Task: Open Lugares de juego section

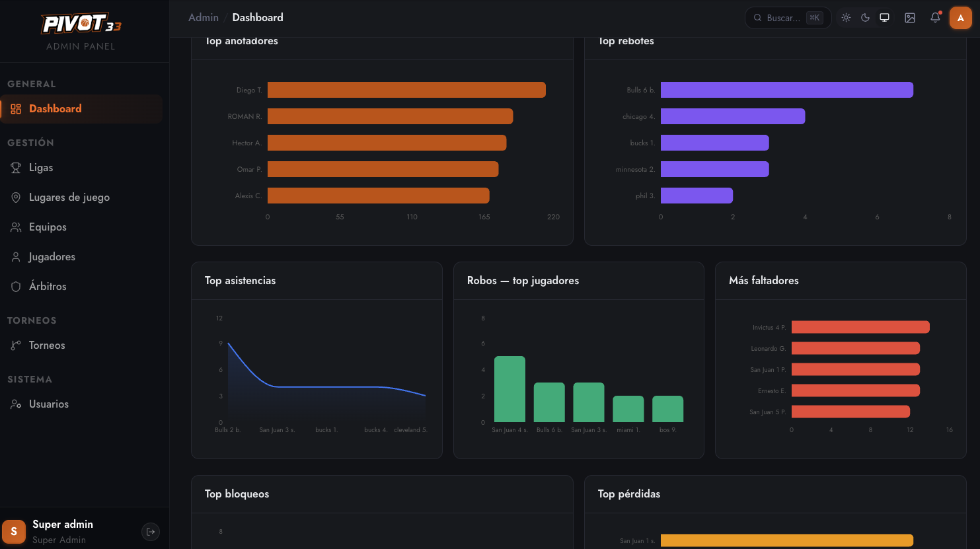Action: 81,198
